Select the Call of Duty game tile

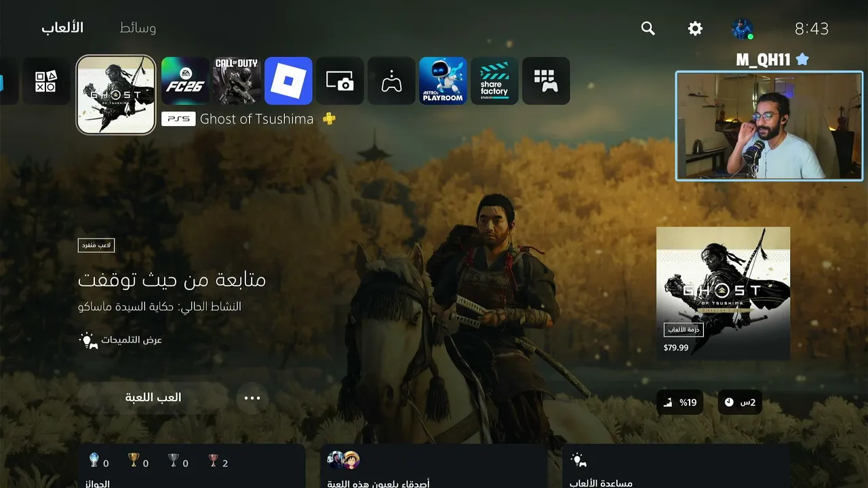click(237, 81)
